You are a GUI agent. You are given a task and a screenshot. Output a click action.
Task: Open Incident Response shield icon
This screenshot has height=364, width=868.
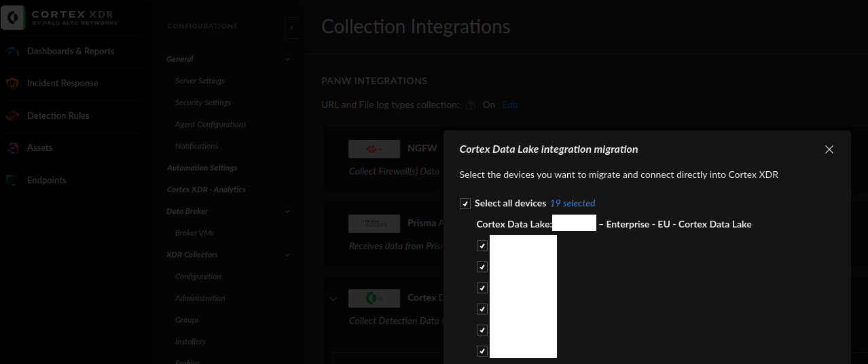12,84
